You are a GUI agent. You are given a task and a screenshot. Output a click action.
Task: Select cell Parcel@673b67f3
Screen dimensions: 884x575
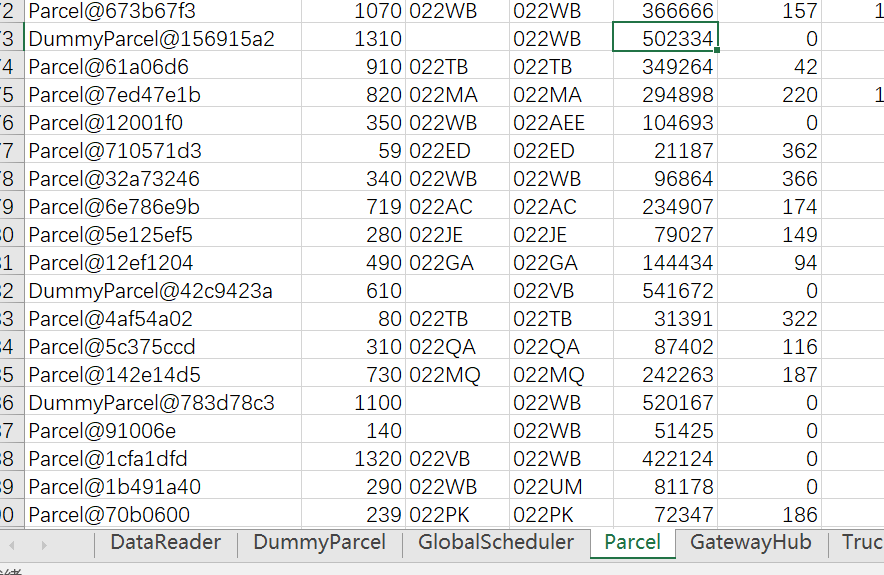(x=163, y=10)
